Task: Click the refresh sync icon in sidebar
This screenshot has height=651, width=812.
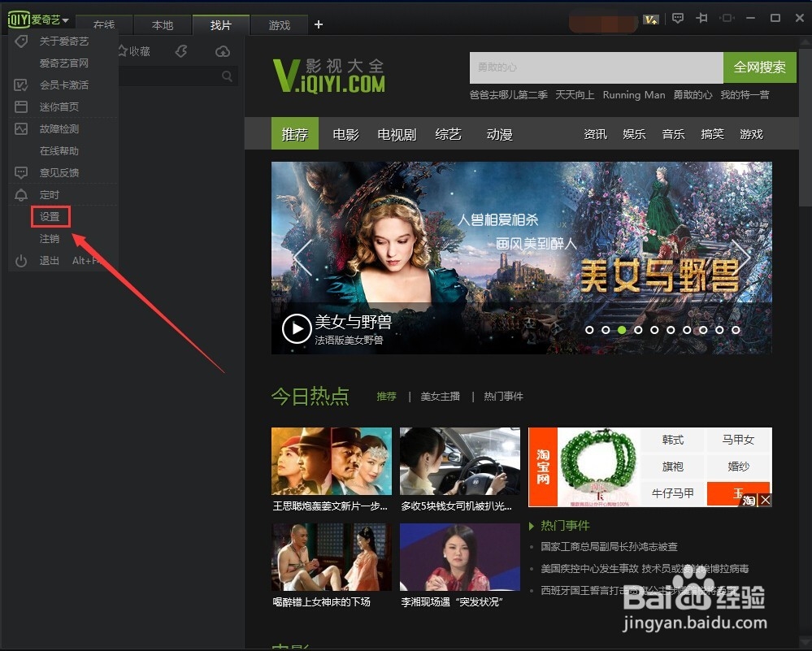Action: point(180,50)
